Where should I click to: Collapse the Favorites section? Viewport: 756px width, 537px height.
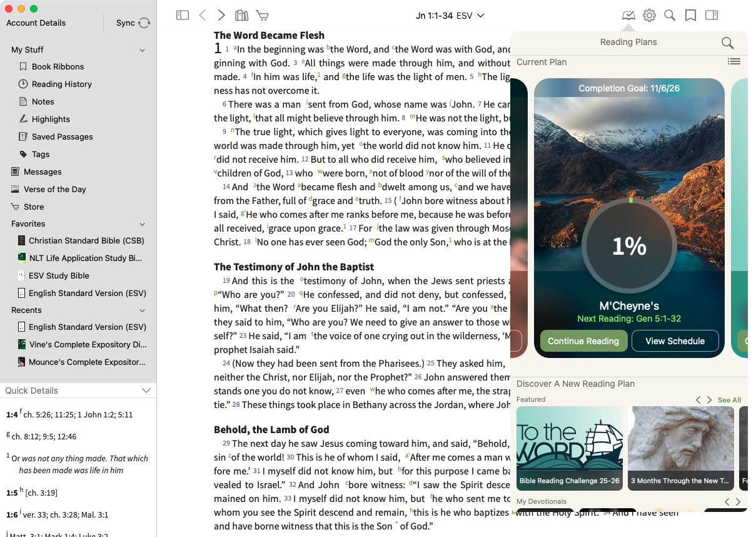point(143,224)
